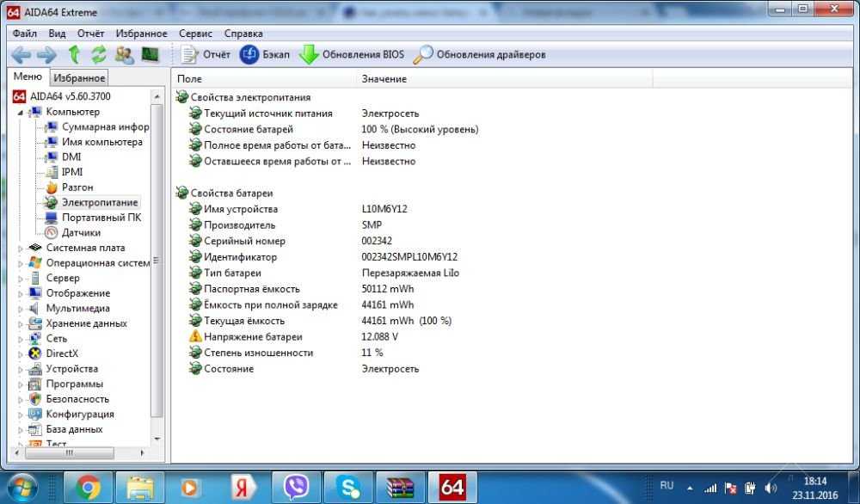Open Обновления драйверов

tap(479, 54)
